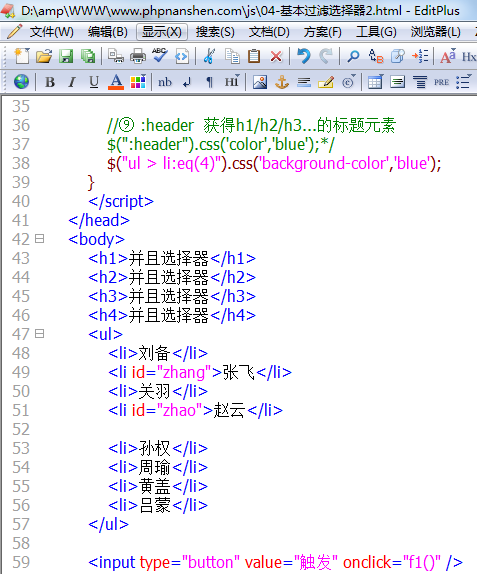
Task: Open Find with magnifier icon
Action: (353, 56)
